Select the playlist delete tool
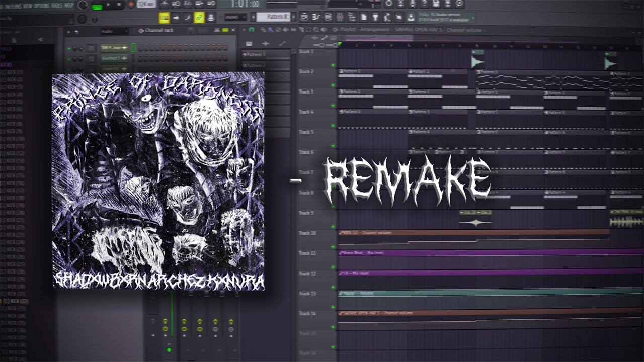This screenshot has width=644, height=362. click(278, 30)
